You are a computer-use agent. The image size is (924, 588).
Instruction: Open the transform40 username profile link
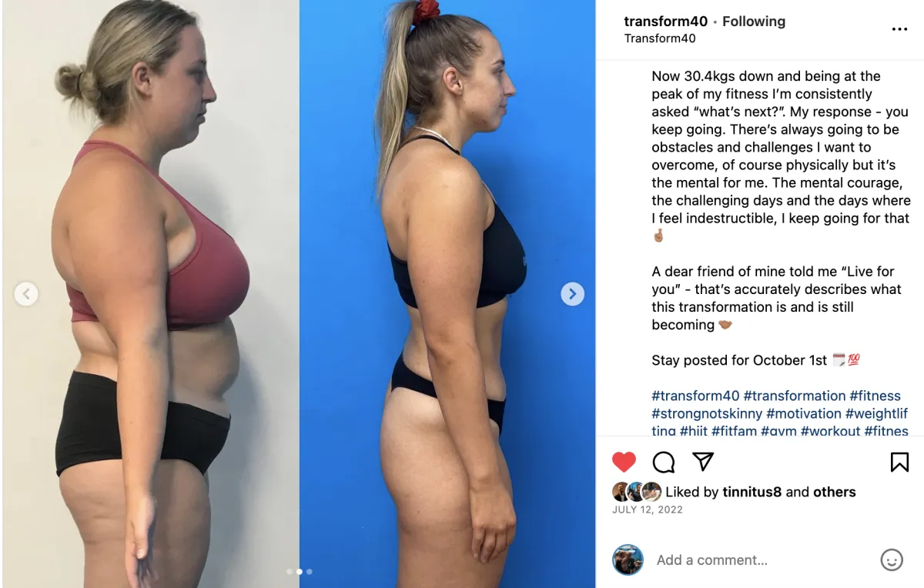pos(665,22)
